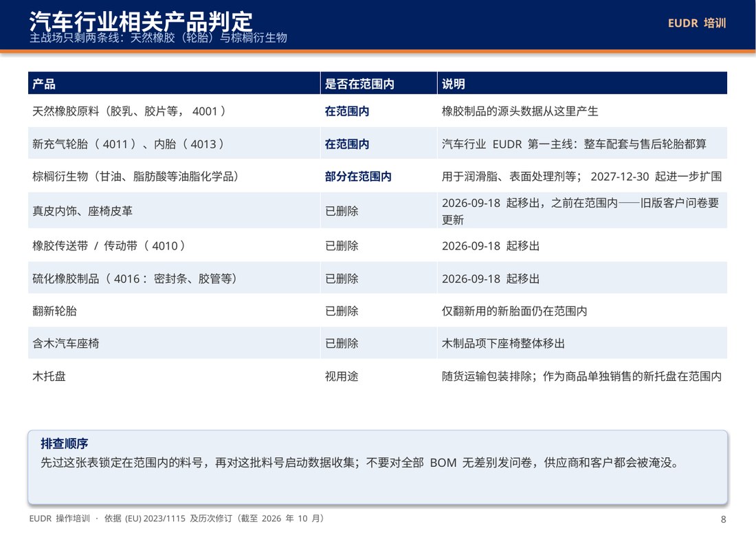This screenshot has height=535, width=756.
Task: Click 已删除 in the 真皮内饰 row
Action: (342, 211)
